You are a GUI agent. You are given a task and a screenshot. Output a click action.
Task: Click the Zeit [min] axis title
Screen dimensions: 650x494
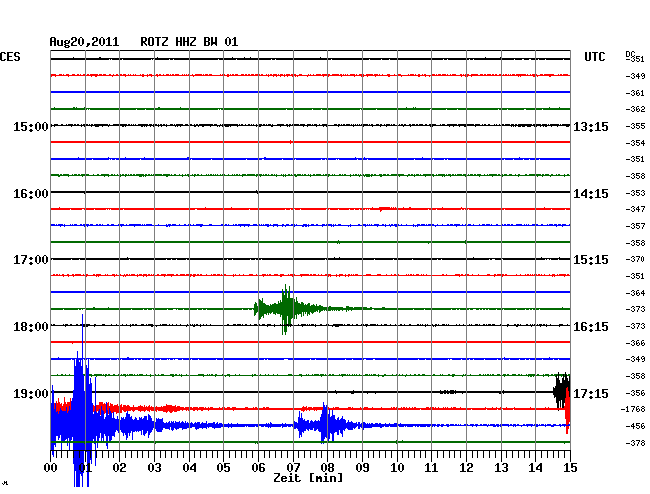tap(308, 478)
